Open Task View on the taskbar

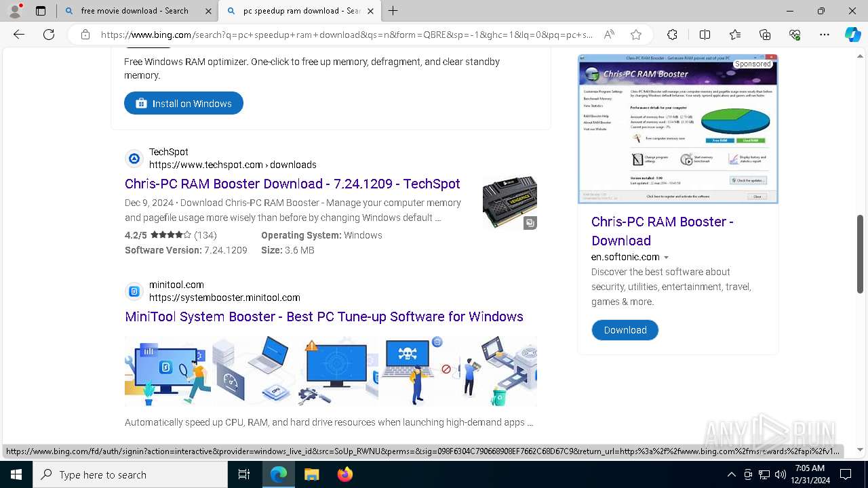(244, 474)
